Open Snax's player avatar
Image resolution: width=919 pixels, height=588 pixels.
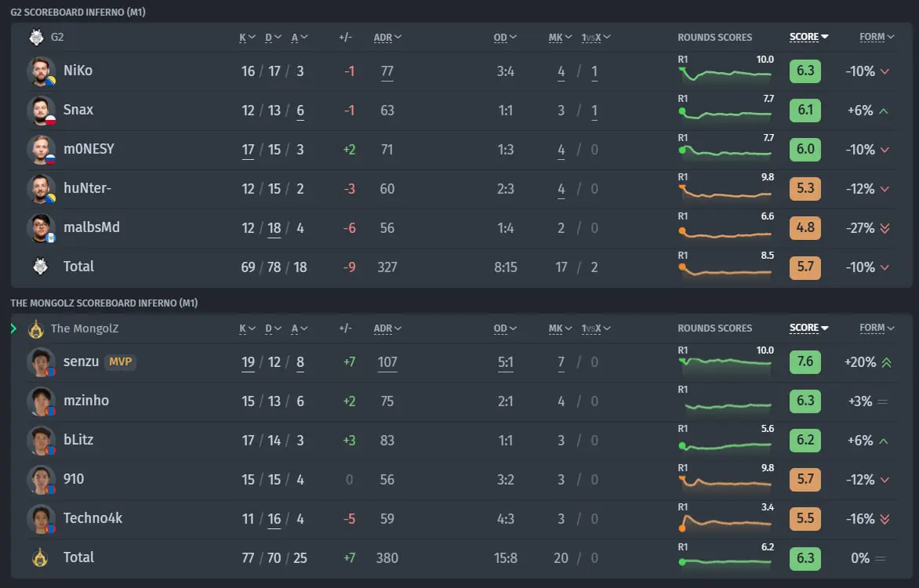(41, 111)
